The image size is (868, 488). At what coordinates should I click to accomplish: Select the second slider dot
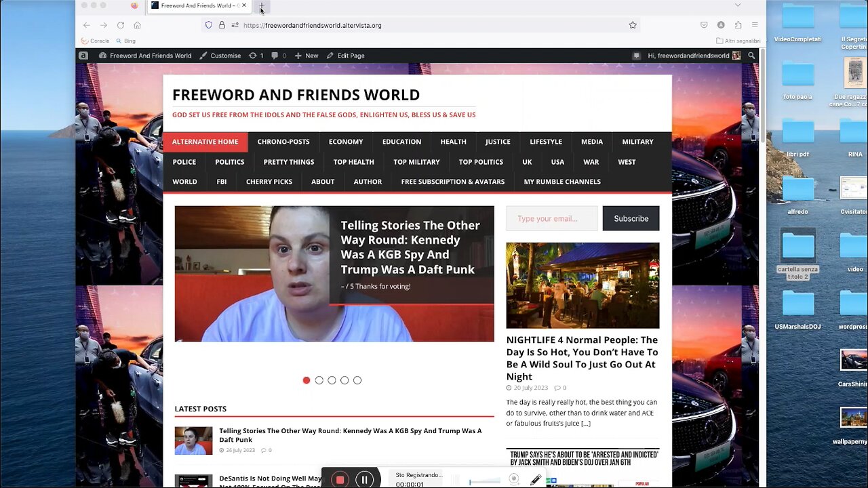coord(319,380)
